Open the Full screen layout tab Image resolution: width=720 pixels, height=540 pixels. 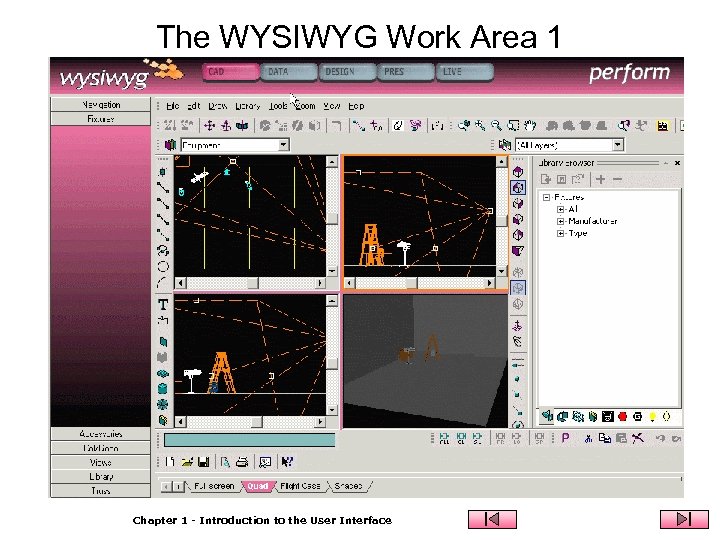coord(214,486)
